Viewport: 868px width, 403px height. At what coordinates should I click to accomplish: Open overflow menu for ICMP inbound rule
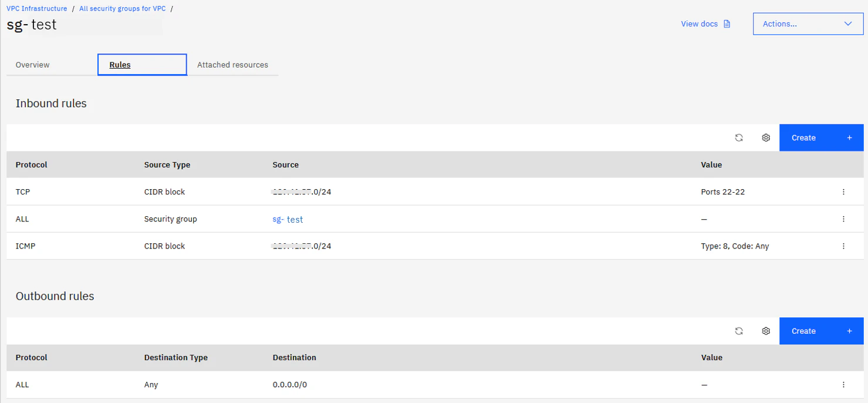(x=843, y=246)
